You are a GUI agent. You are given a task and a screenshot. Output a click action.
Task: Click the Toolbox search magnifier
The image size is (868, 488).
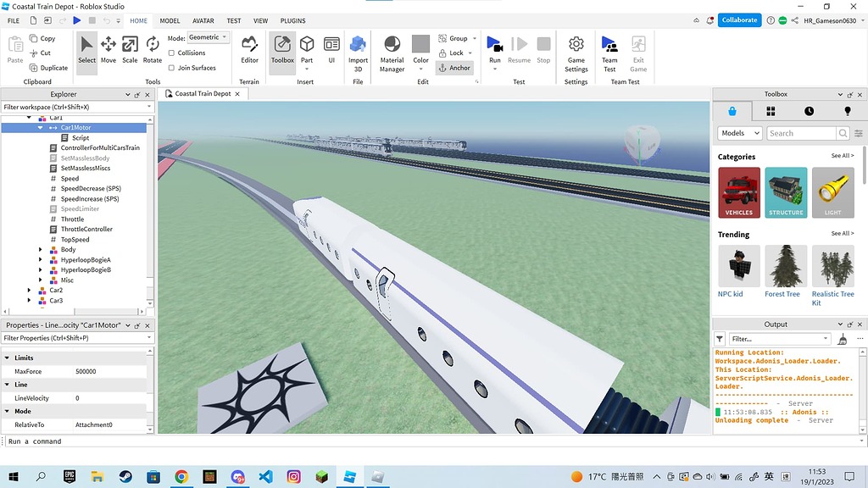tap(843, 133)
